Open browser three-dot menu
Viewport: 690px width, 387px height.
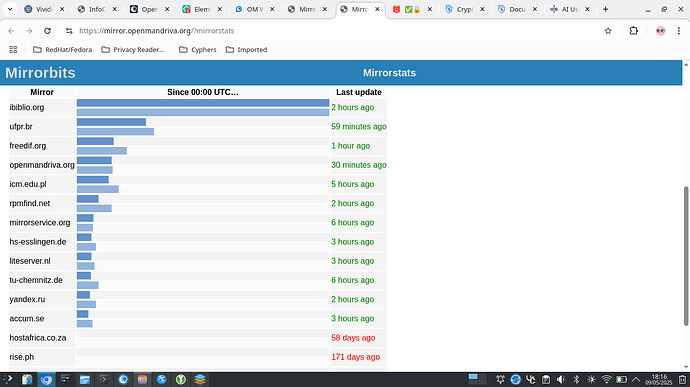tap(679, 31)
